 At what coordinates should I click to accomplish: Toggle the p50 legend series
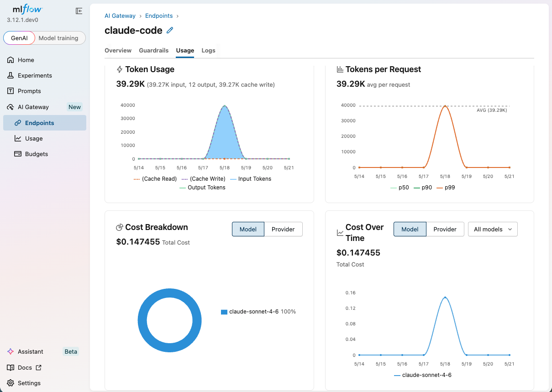400,188
